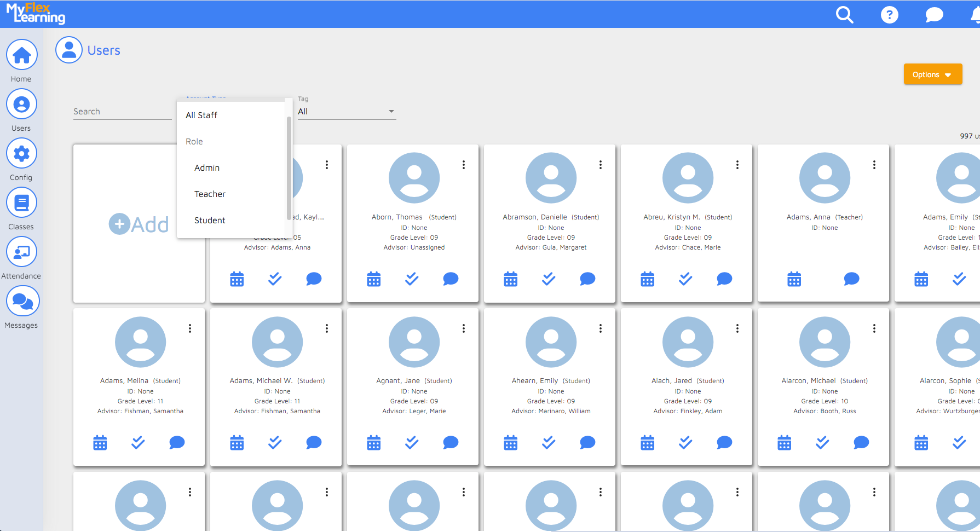Click the search magnifier in top bar

coord(844,15)
